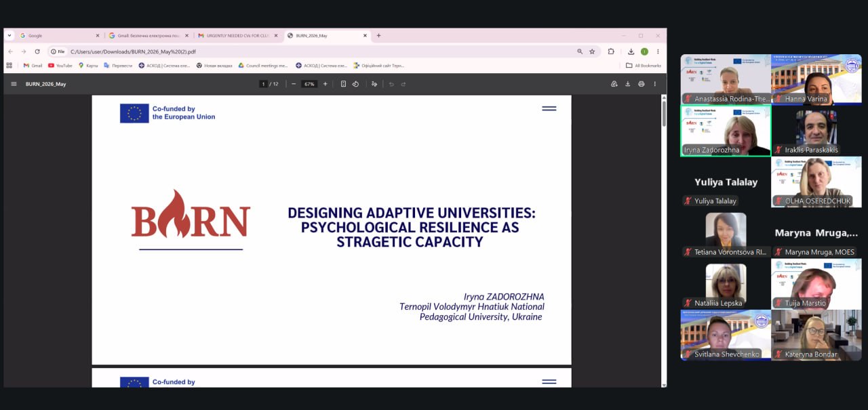Open YouTube bookmark
This screenshot has height=410, width=868.
(60, 66)
